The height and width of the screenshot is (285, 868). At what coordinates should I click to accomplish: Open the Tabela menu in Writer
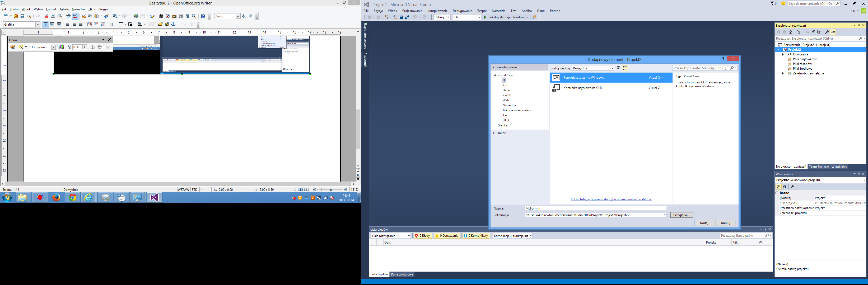point(64,9)
